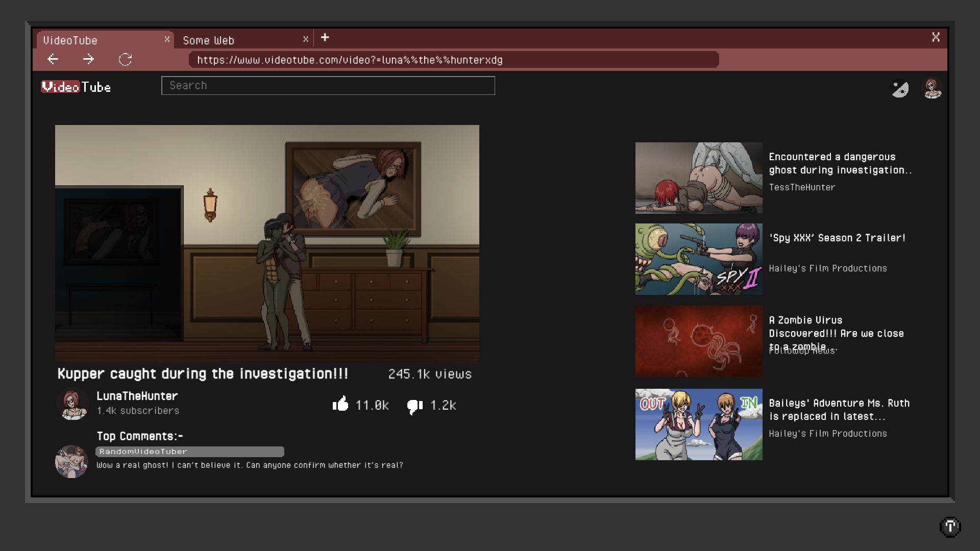
Task: Click the thumbs down dislike icon
Action: [x=414, y=406]
